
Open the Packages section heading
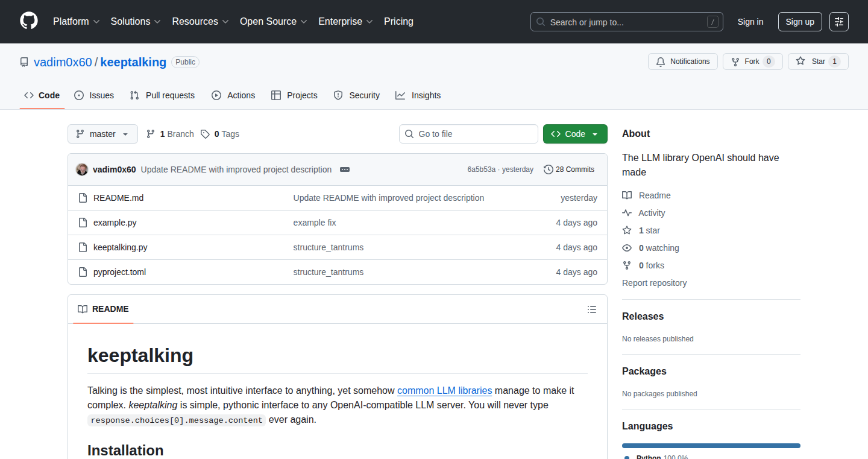pos(644,372)
